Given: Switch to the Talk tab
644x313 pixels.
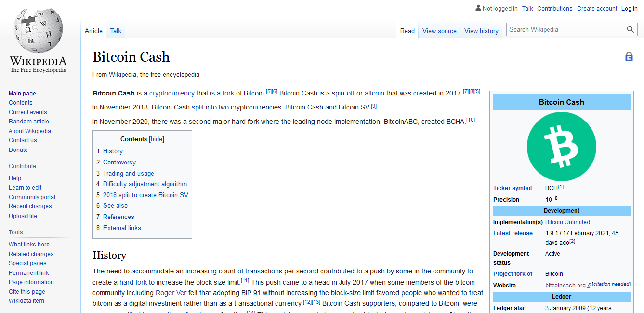Looking at the screenshot, I should [x=116, y=31].
